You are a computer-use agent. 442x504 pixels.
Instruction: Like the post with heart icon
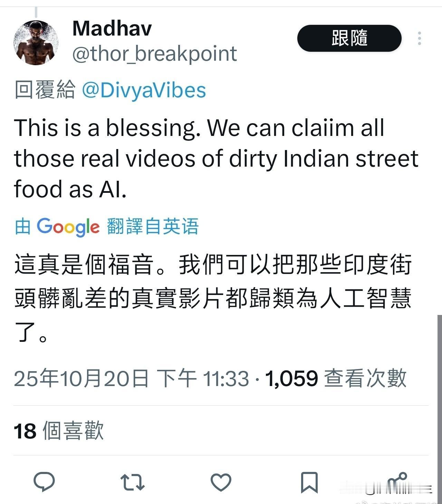221,482
